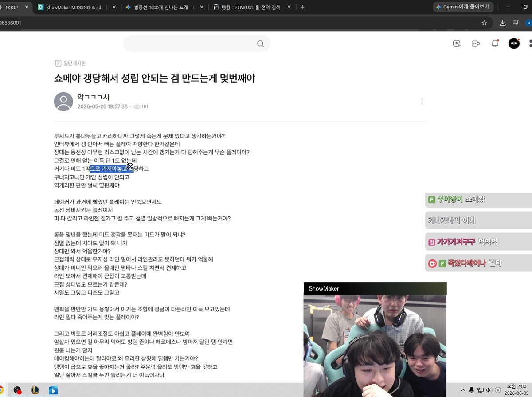
Task: Click the 일반게시판 board icon
Action: point(58,63)
